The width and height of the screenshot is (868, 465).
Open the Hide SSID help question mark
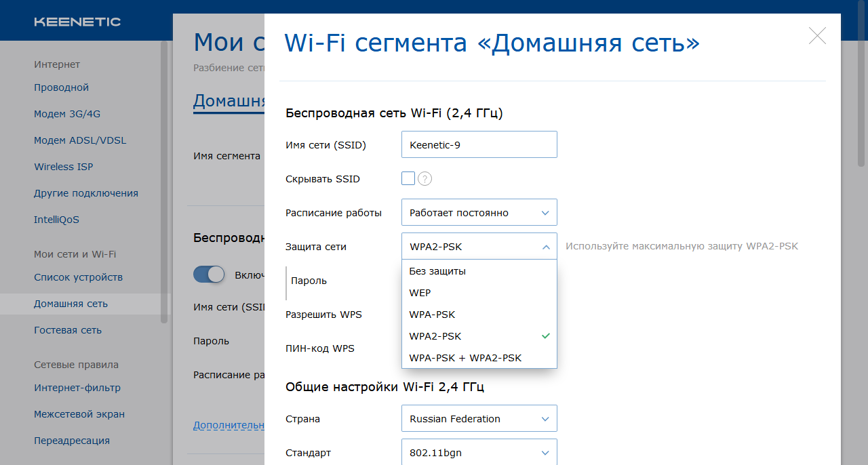[425, 179]
